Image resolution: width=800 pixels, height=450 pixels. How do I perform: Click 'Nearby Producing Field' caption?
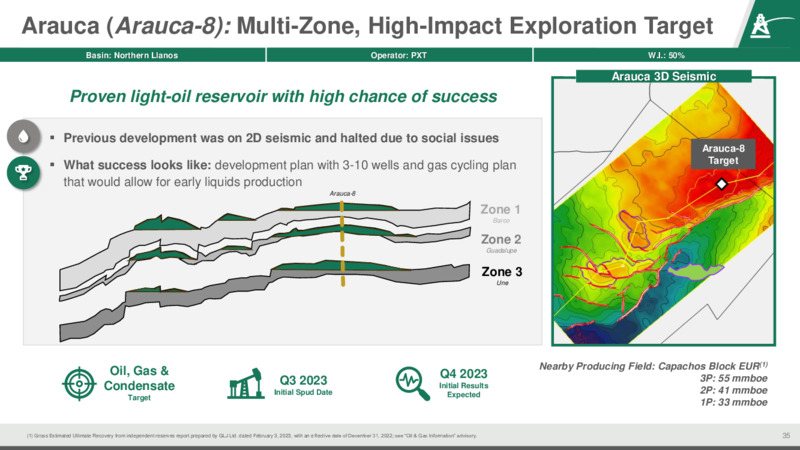click(654, 366)
